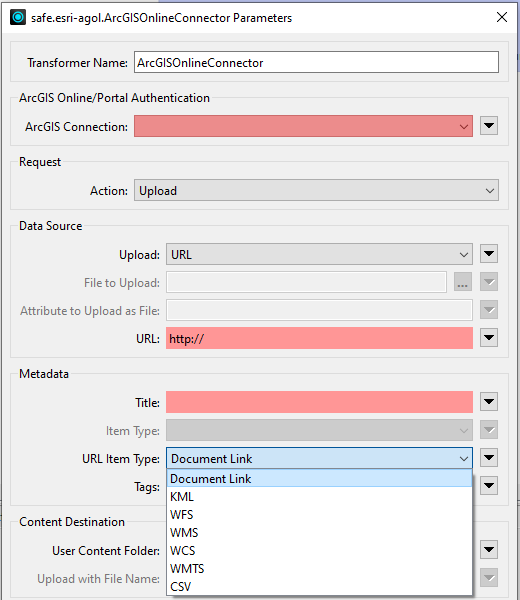Select the WMTS list option
520x600 pixels.
click(319, 569)
